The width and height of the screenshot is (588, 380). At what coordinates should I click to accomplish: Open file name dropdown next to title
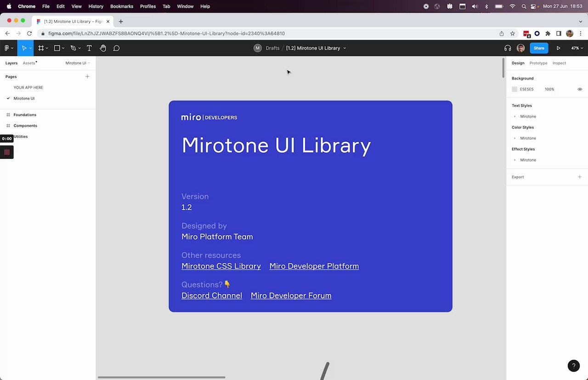tap(345, 48)
